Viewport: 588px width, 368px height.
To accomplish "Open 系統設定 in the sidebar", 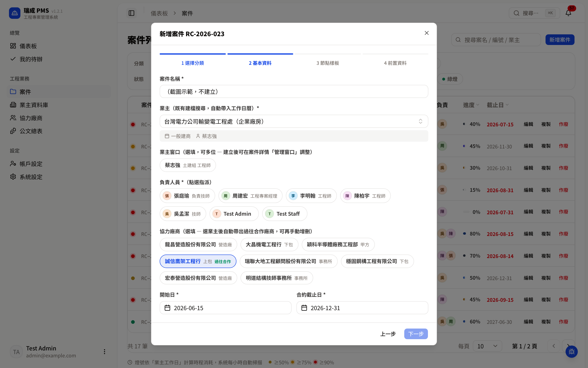I will [x=59, y=177].
